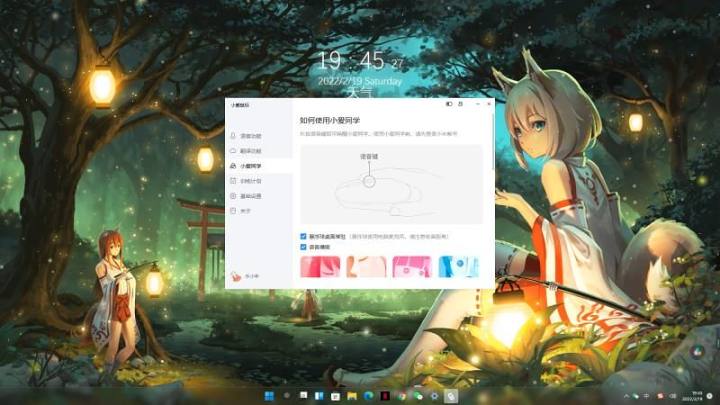720x405 pixels.
Task: Choose the peach-colored skin thumbnail
Action: tap(366, 267)
